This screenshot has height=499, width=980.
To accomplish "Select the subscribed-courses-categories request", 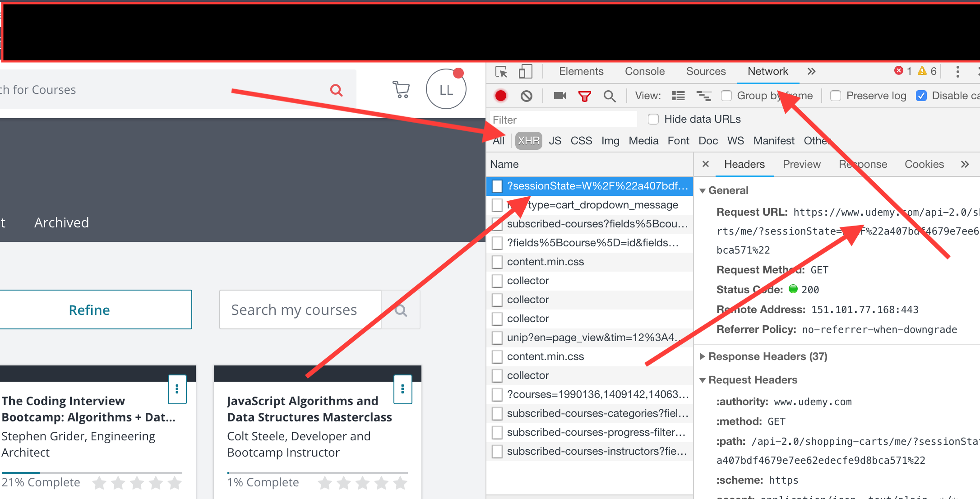I will pyautogui.click(x=589, y=413).
